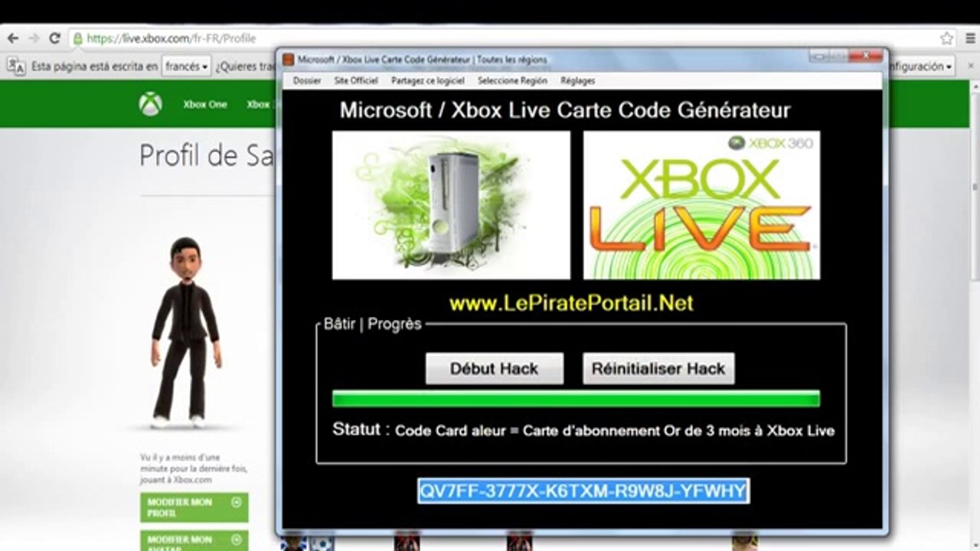Open Partagez ce logiciel menu
The image size is (980, 551).
(x=428, y=80)
